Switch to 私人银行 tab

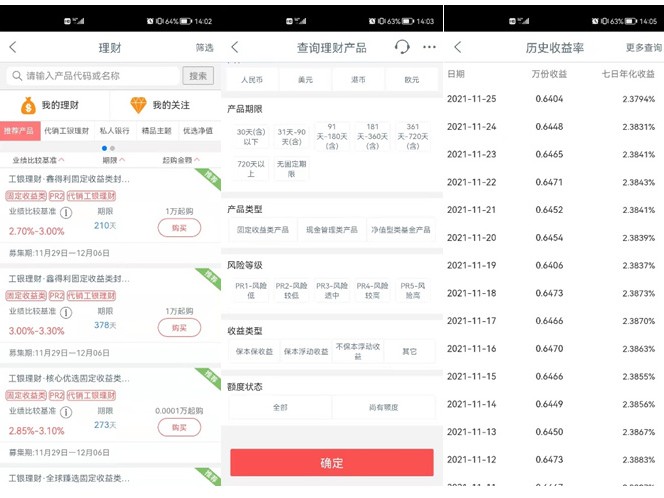pos(114,131)
